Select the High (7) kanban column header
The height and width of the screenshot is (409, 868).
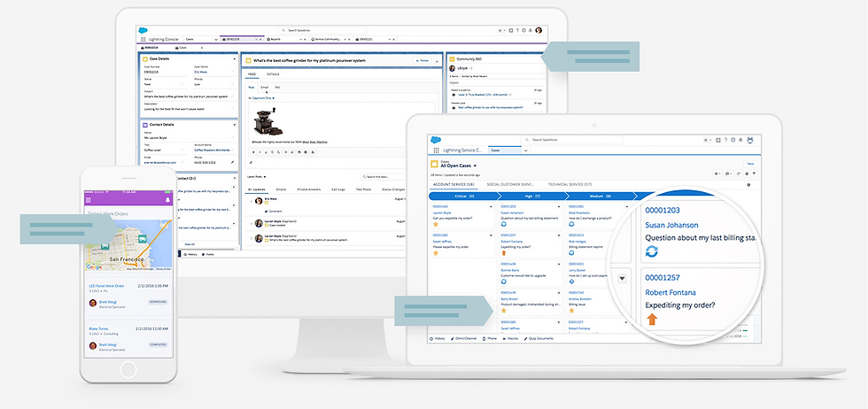pos(533,196)
